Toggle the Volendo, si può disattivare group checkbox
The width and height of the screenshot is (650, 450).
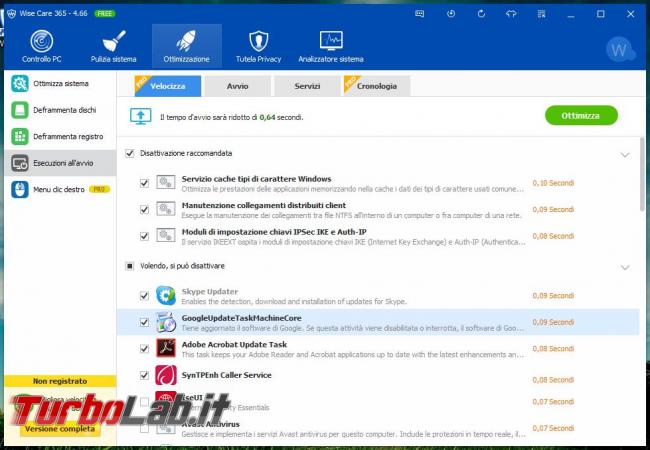click(x=130, y=266)
